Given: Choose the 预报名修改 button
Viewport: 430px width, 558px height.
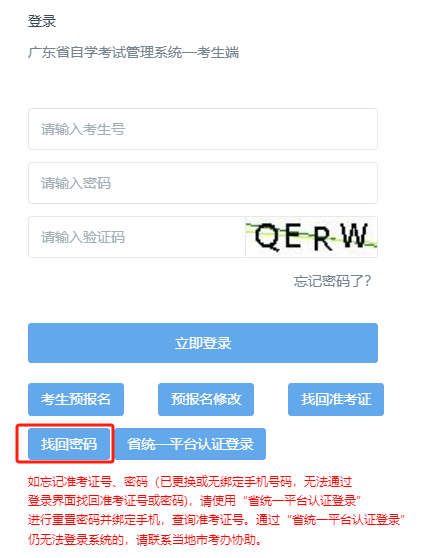Looking at the screenshot, I should pyautogui.click(x=206, y=399).
